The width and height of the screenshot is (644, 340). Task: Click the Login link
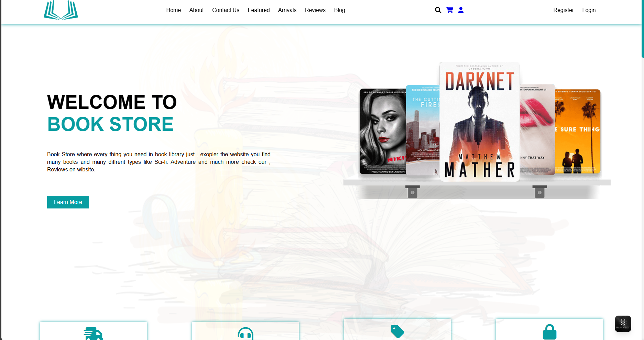[x=589, y=10]
